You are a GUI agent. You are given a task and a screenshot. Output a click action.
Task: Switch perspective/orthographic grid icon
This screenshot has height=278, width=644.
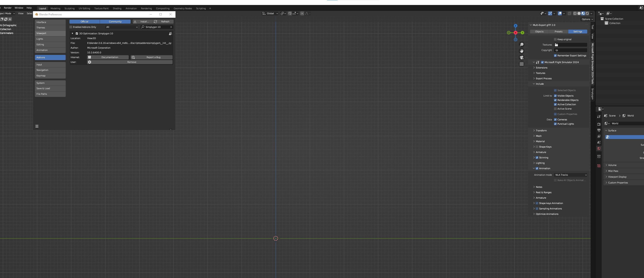tap(521, 64)
